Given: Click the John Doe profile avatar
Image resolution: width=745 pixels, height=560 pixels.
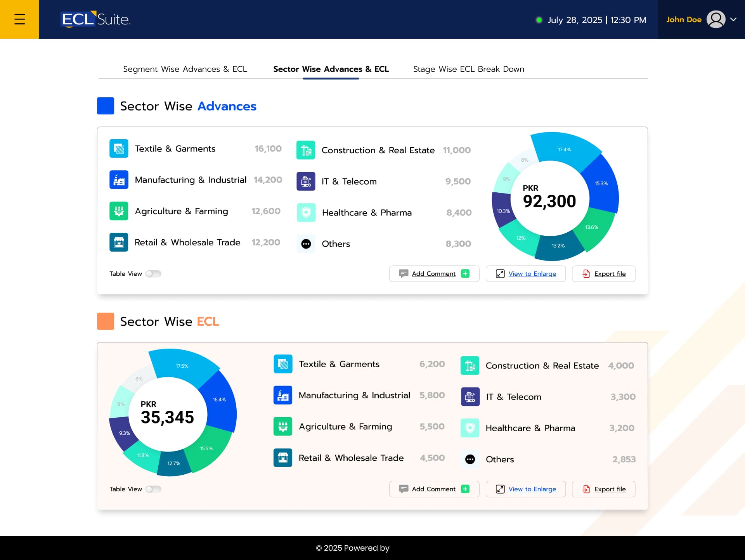Looking at the screenshot, I should click(716, 19).
